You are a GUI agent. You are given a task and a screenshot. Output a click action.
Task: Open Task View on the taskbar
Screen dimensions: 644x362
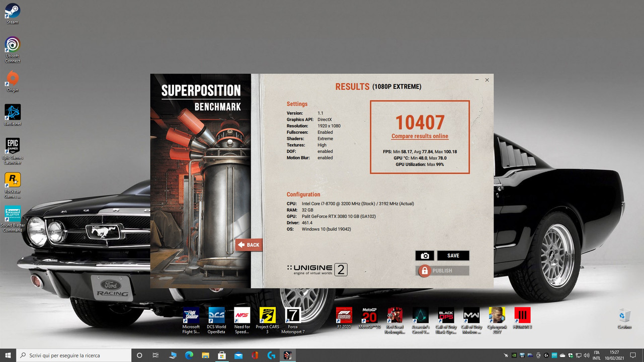156,355
